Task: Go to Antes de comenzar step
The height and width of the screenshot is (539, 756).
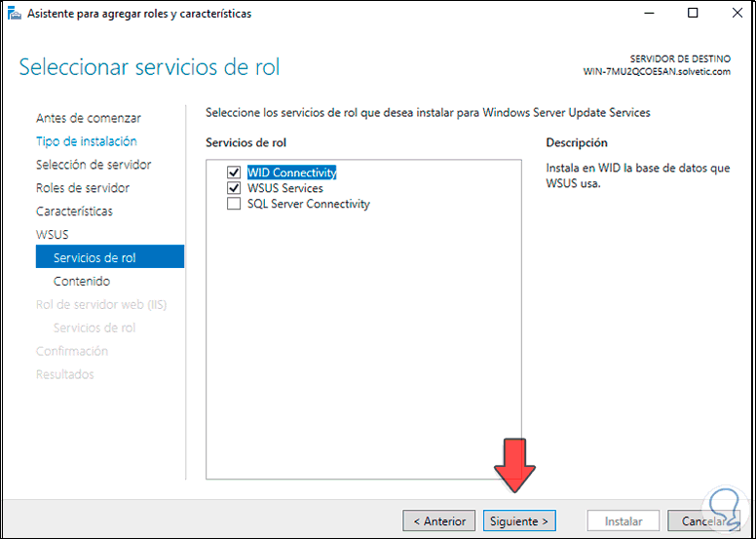Action: pyautogui.click(x=89, y=118)
